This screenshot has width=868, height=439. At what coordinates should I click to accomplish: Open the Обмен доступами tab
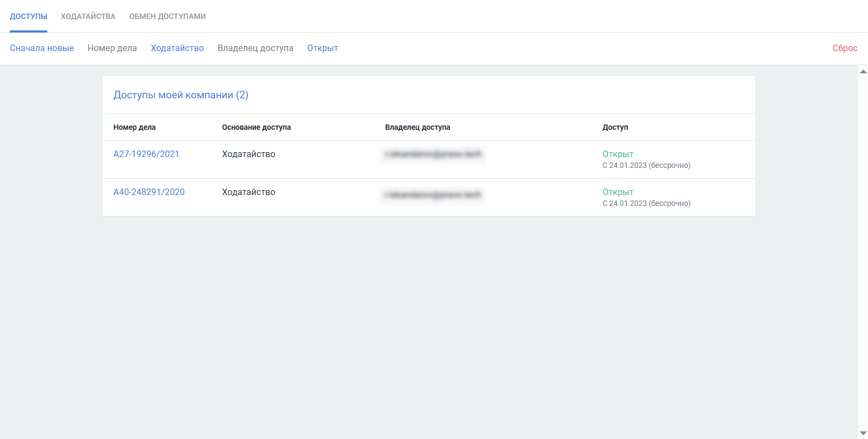167,16
